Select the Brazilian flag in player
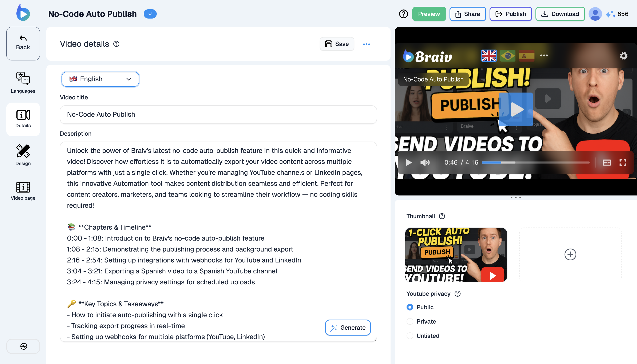This screenshot has height=364, width=637. tap(508, 55)
